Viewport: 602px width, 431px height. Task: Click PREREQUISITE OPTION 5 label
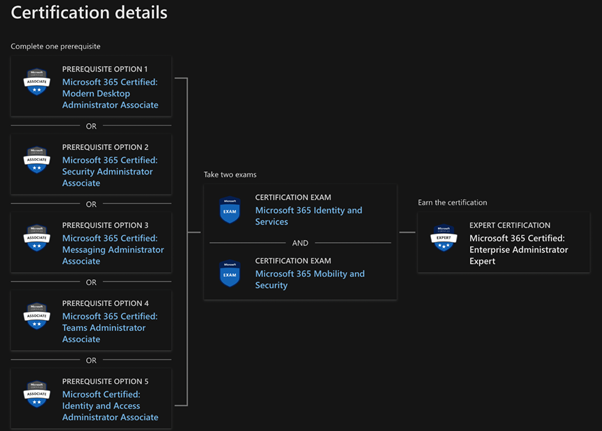[105, 381]
